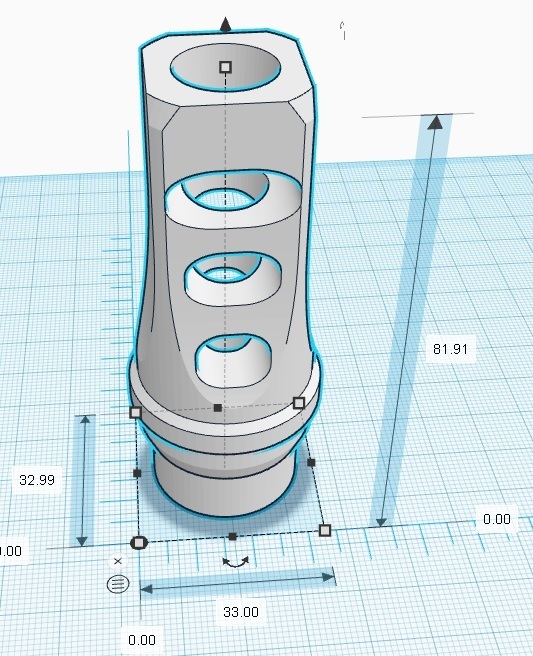Click the 81.91 height dimension value

450,349
